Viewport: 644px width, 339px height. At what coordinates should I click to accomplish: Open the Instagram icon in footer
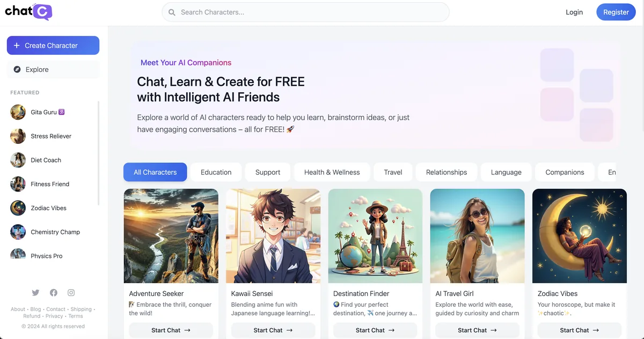click(71, 292)
